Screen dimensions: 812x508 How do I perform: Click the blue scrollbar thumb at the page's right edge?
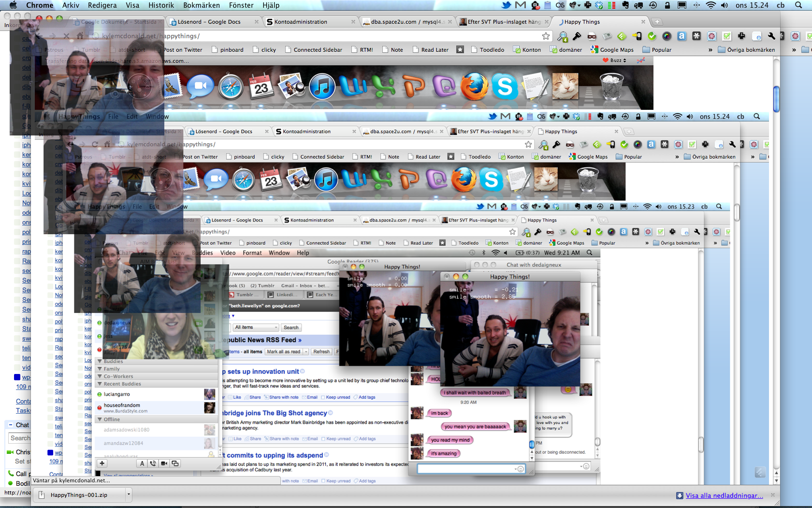[776, 99]
